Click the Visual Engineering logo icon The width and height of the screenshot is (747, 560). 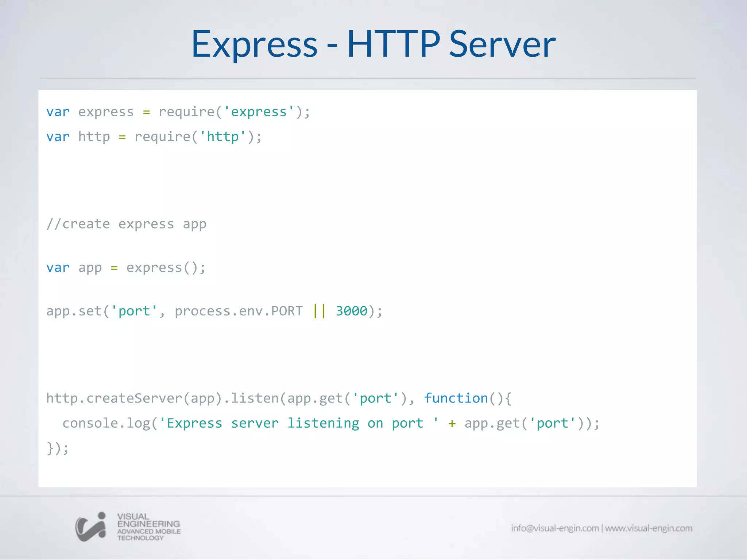(x=90, y=527)
